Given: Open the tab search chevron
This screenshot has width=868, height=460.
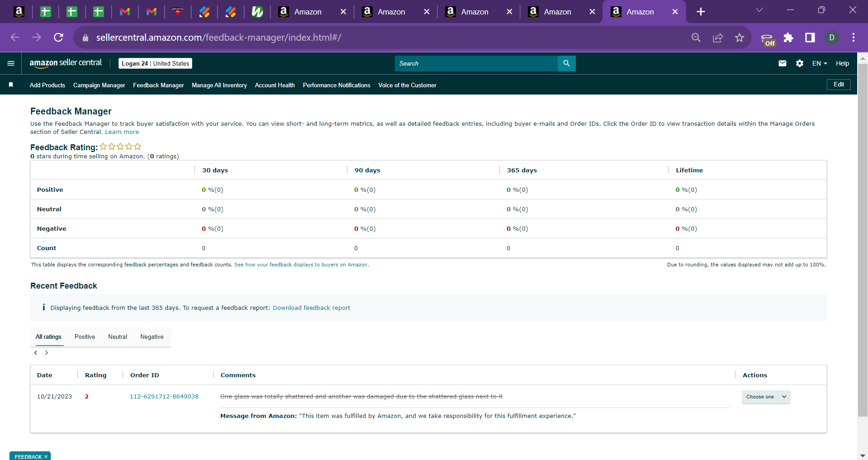Looking at the screenshot, I should point(759,10).
